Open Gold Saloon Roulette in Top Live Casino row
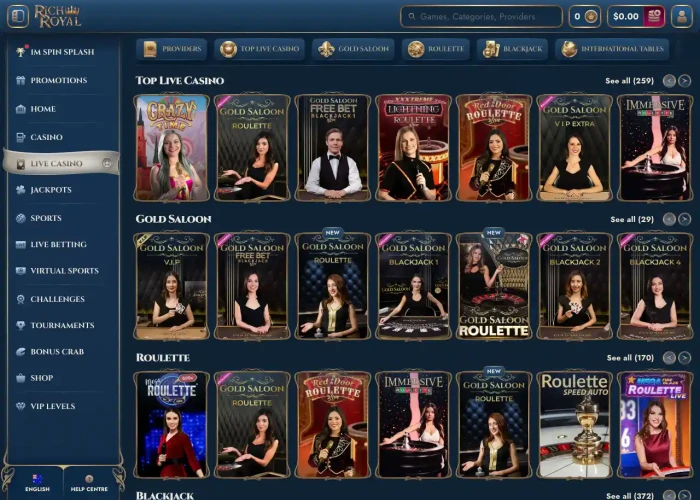Image resolution: width=700 pixels, height=500 pixels. (x=252, y=148)
